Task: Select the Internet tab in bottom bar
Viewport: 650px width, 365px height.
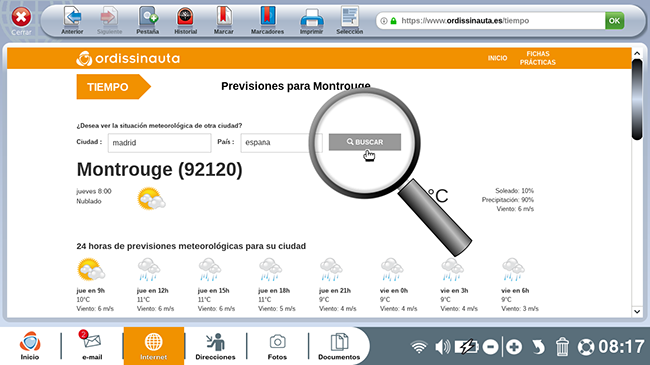Action: tap(153, 346)
